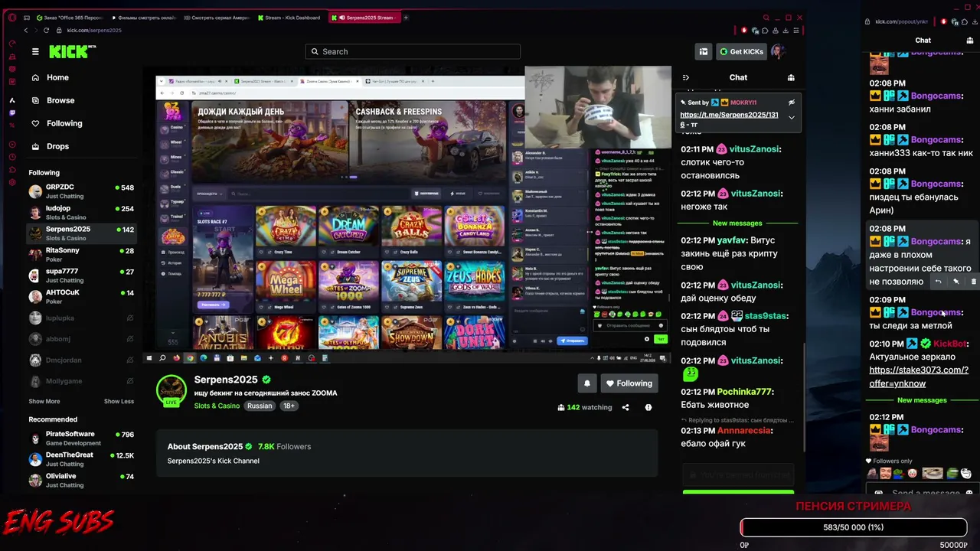Expand the pinned message chevron
The image size is (980, 551).
792,117
